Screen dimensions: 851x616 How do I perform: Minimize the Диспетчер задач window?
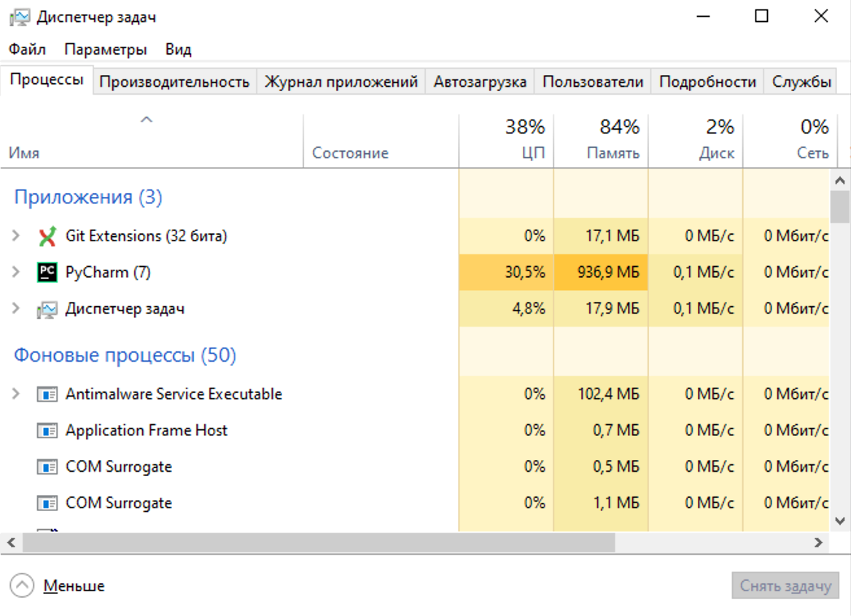pyautogui.click(x=704, y=16)
